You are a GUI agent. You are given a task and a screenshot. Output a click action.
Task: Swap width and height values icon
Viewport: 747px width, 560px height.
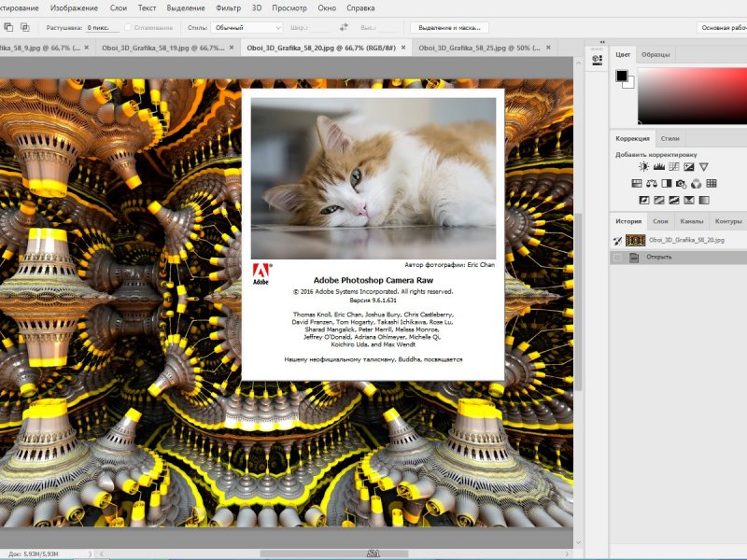(x=344, y=28)
